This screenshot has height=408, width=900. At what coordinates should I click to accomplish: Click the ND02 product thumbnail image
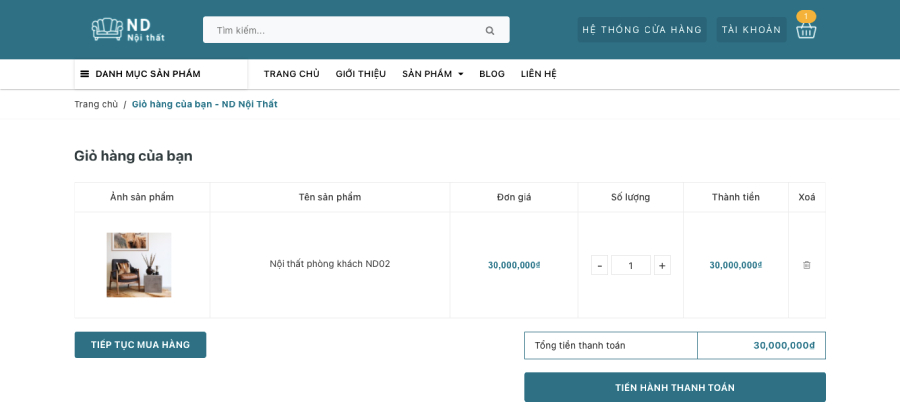[x=139, y=265]
